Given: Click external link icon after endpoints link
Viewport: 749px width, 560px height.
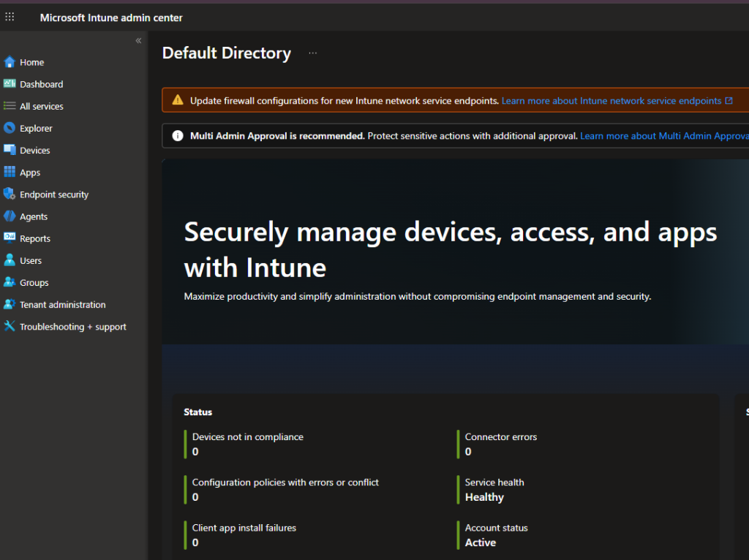Looking at the screenshot, I should (x=729, y=101).
